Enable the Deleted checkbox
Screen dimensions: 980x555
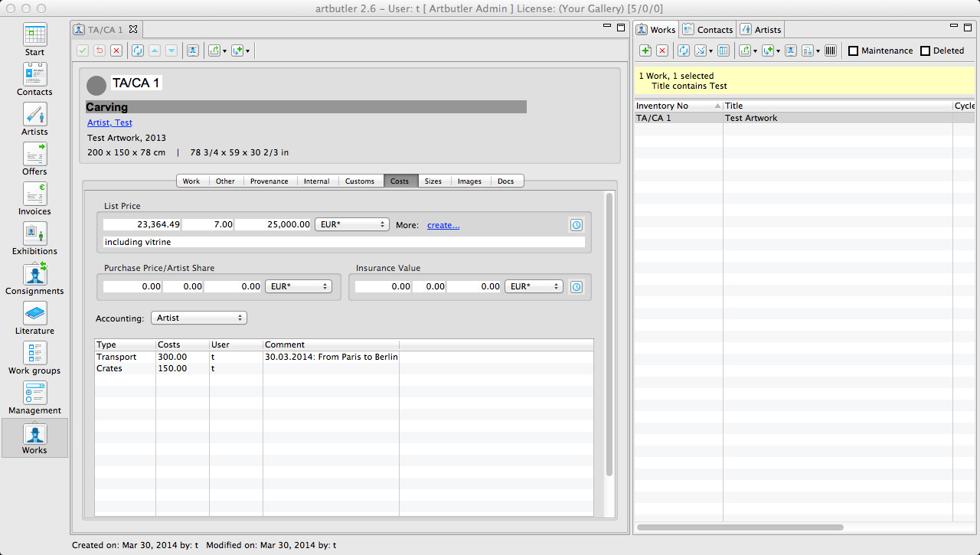click(x=925, y=51)
